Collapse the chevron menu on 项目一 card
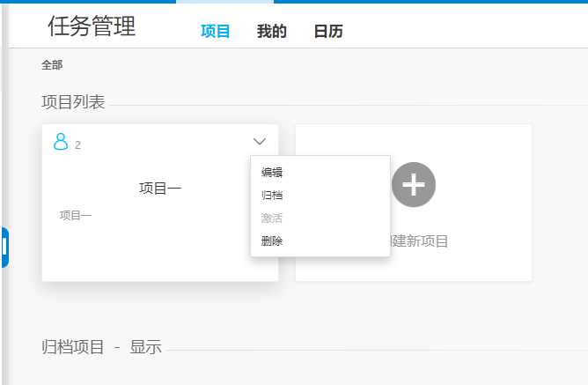This screenshot has height=385, width=588. [x=260, y=141]
